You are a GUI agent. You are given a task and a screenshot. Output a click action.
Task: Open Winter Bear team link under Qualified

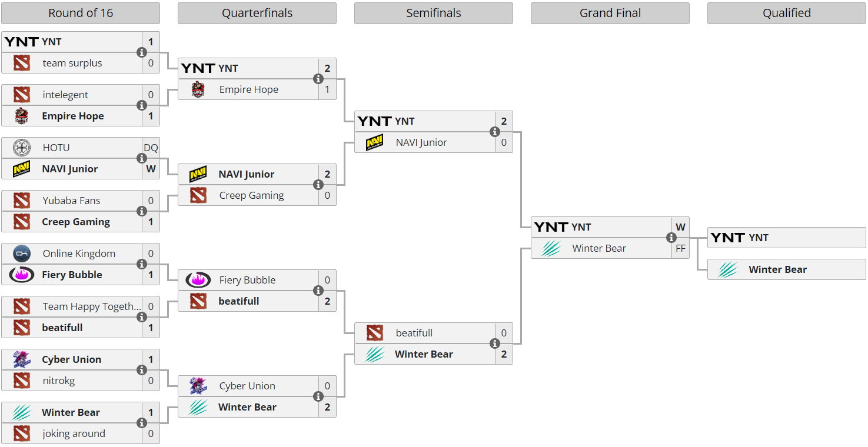777,269
